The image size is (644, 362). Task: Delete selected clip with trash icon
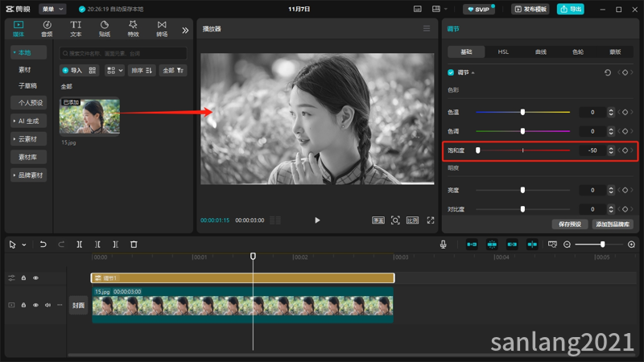pos(134,245)
